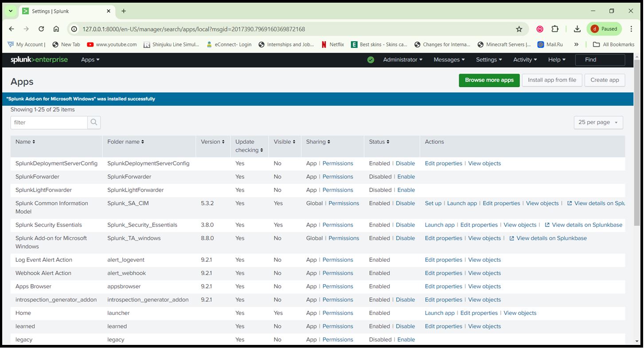Click inside the filter input field
644x348 pixels.
(x=49, y=122)
